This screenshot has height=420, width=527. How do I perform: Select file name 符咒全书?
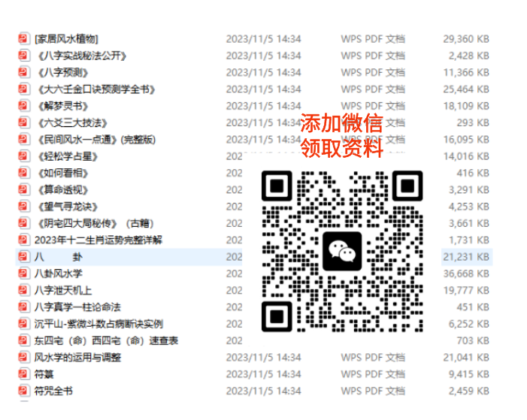click(53, 391)
